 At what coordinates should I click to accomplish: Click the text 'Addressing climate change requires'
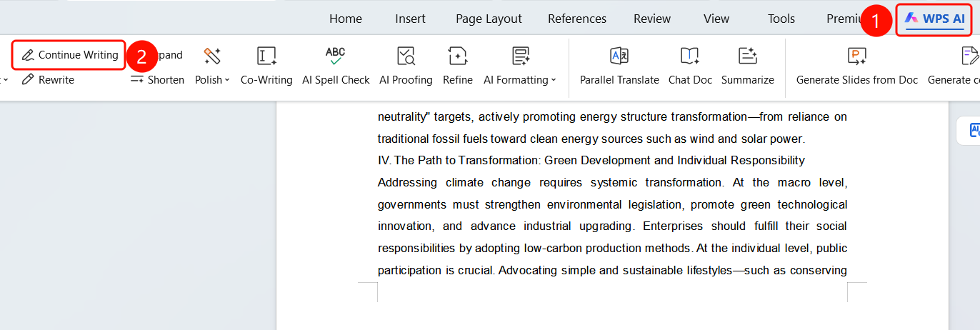click(x=481, y=183)
